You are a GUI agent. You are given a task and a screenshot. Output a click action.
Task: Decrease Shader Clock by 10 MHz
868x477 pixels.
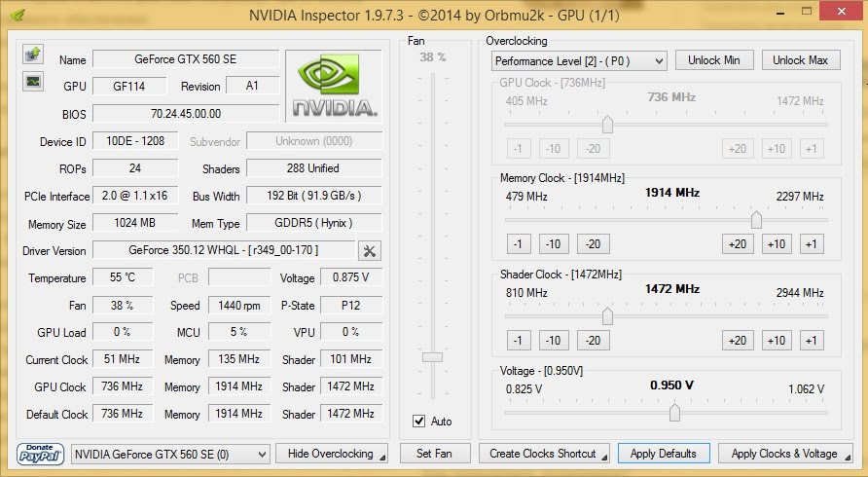(x=554, y=341)
